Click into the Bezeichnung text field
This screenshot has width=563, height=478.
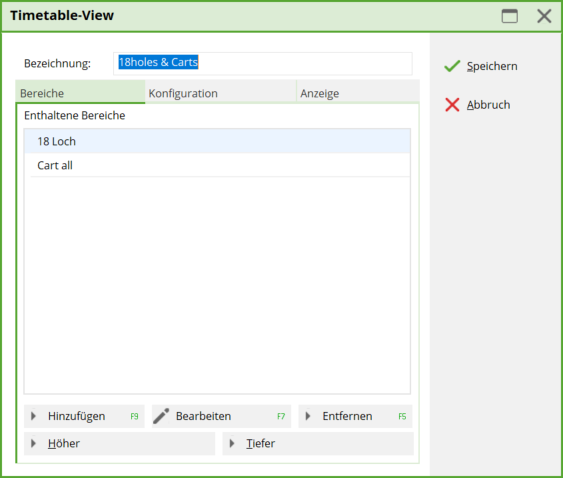262,63
